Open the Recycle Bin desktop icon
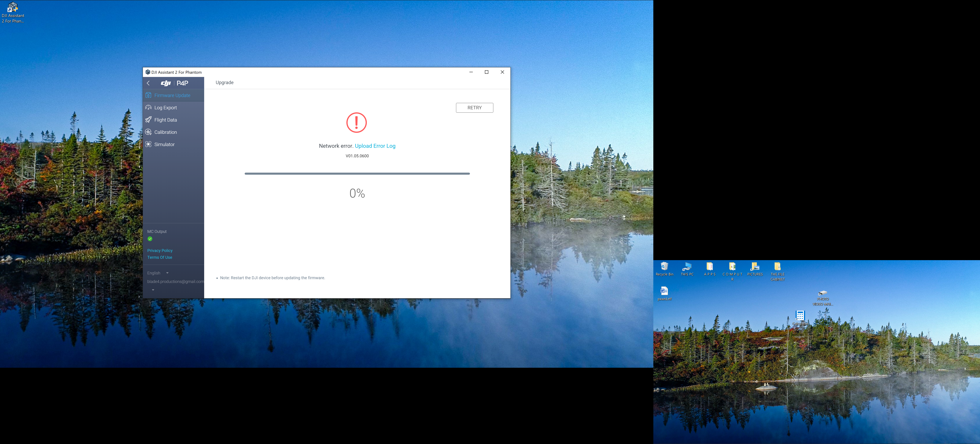This screenshot has height=444, width=980. 664,269
